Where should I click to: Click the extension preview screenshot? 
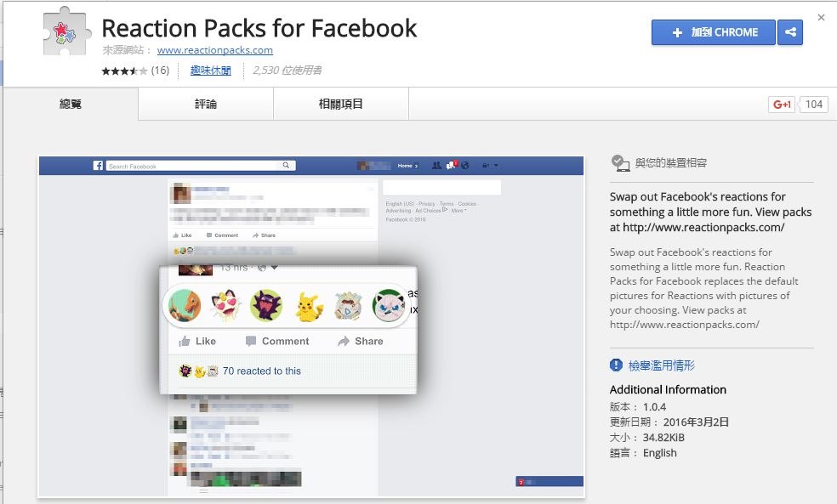pyautogui.click(x=311, y=327)
